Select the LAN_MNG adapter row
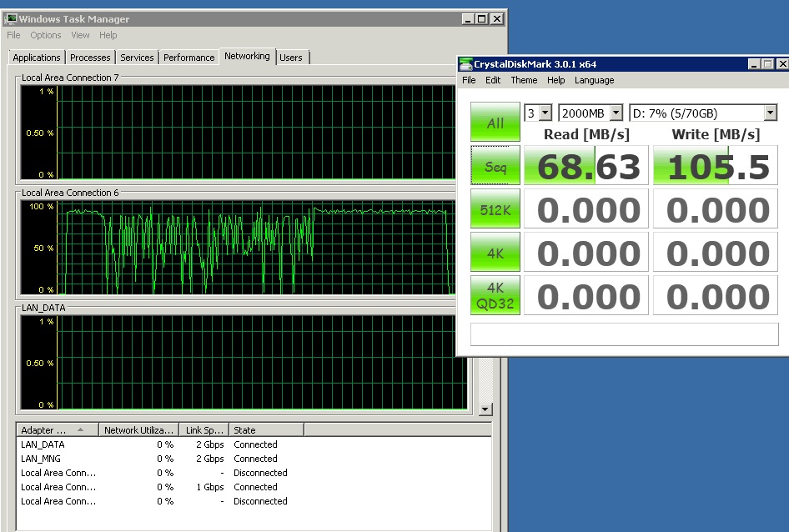789x532 pixels. pos(41,459)
